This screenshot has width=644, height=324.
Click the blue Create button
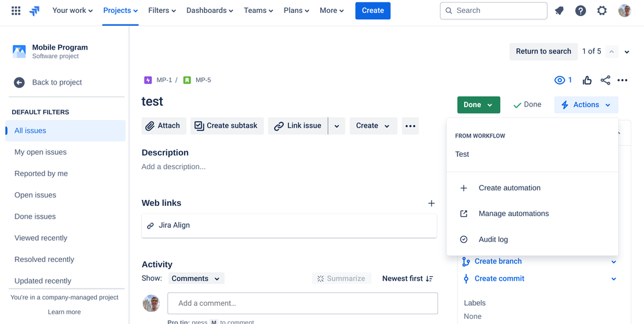[x=373, y=11]
